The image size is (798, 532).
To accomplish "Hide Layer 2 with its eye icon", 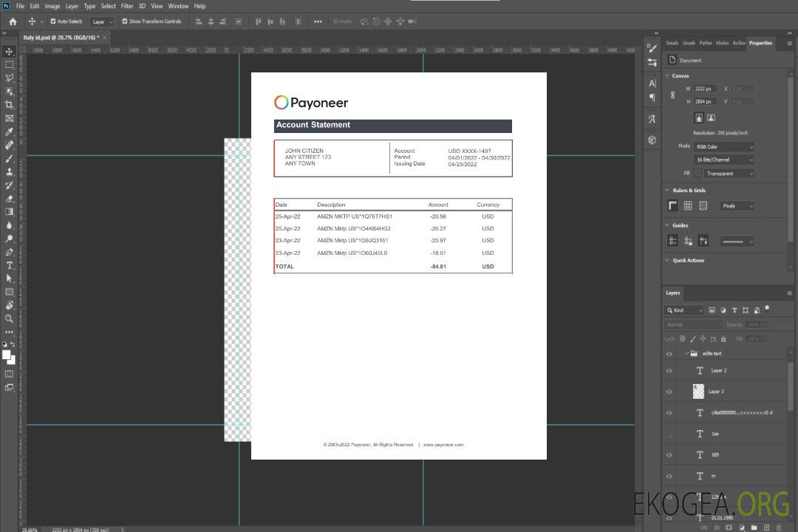I will (669, 371).
